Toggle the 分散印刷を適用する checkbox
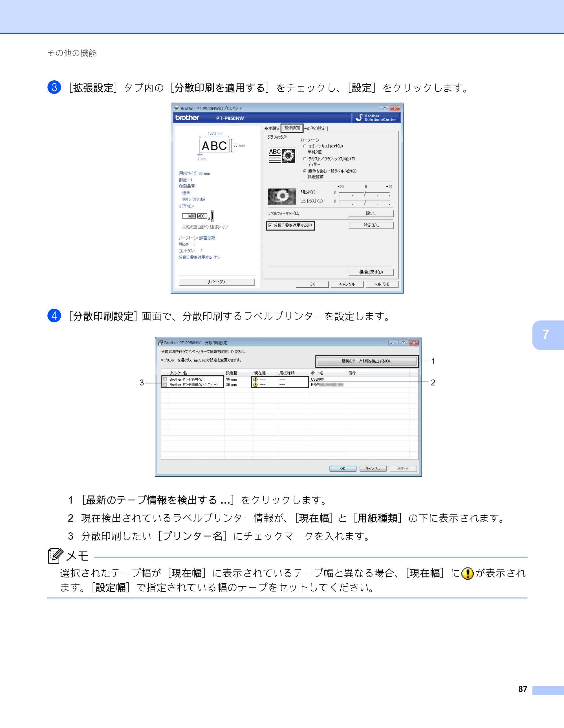The width and height of the screenshot is (564, 728). (x=270, y=225)
